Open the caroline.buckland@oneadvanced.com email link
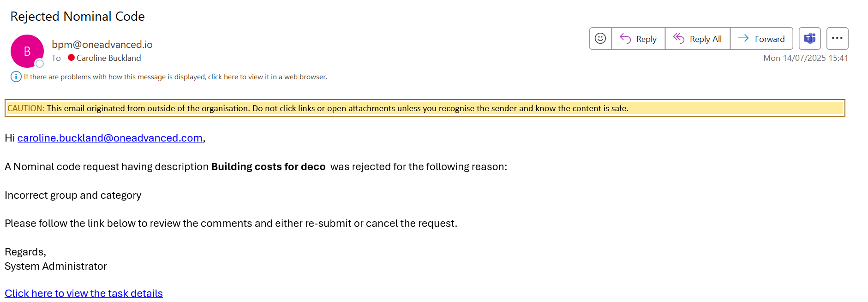868x302 pixels. (x=110, y=138)
